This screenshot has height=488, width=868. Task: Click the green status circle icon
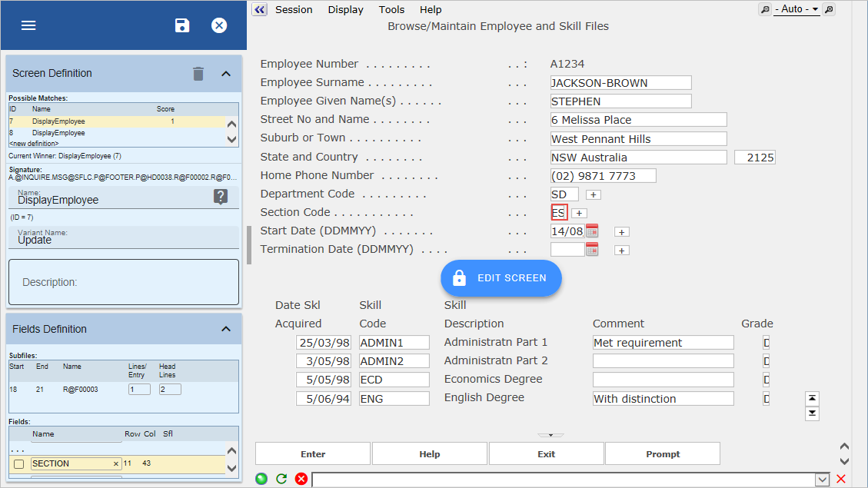pos(261,479)
